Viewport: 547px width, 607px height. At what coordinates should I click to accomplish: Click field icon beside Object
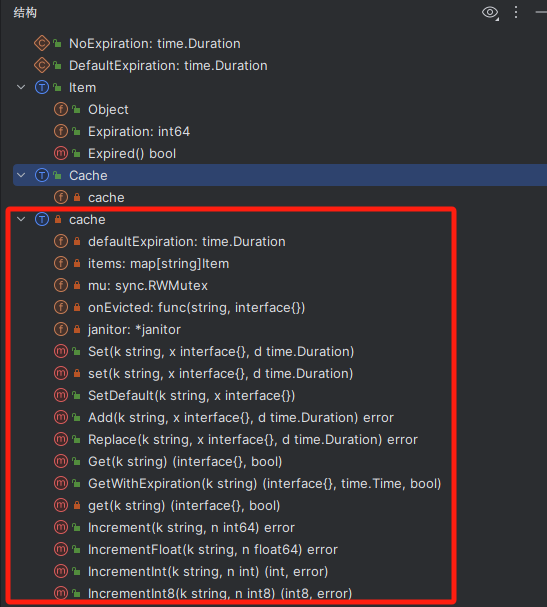(x=61, y=110)
